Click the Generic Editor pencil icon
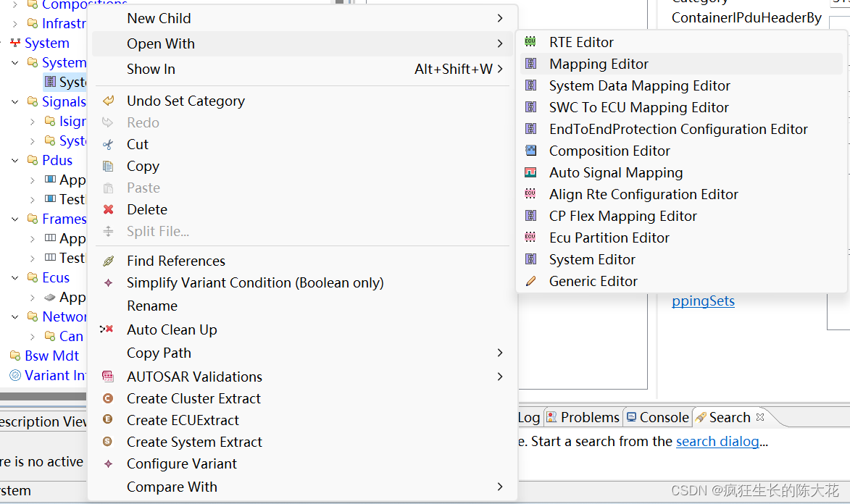The image size is (850, 504). point(531,281)
